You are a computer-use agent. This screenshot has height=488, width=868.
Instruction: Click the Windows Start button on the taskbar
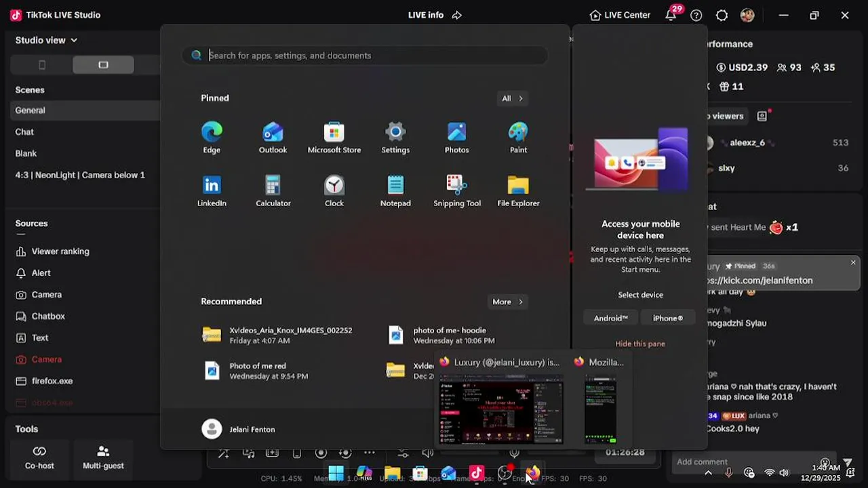(x=336, y=472)
